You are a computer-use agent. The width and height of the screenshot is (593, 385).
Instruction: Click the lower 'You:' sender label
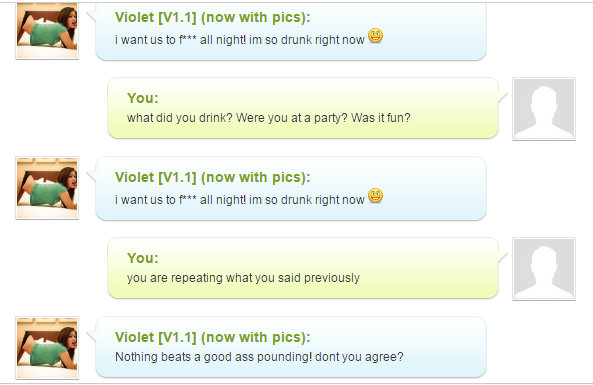(x=143, y=258)
